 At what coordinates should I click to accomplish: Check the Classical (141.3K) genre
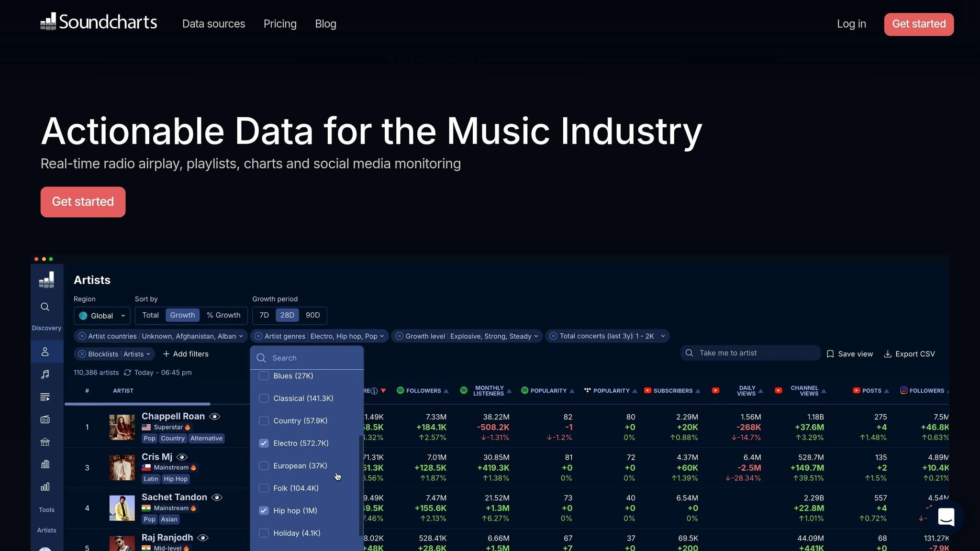[264, 398]
